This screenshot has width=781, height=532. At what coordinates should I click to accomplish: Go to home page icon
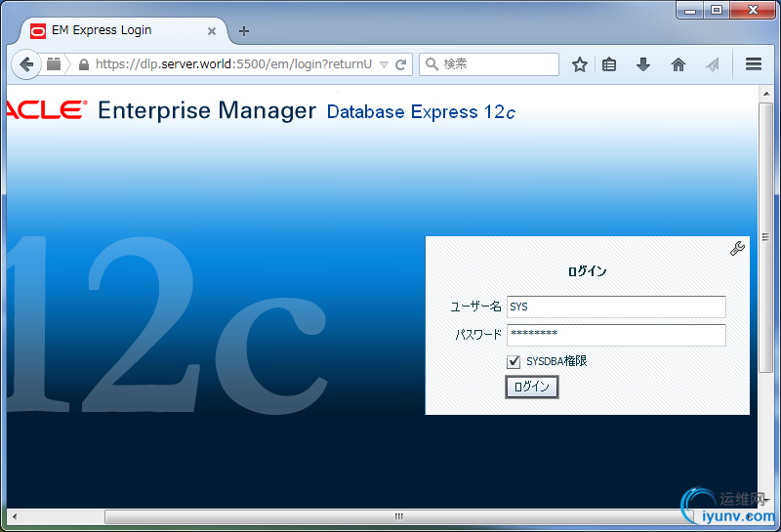coord(678,64)
